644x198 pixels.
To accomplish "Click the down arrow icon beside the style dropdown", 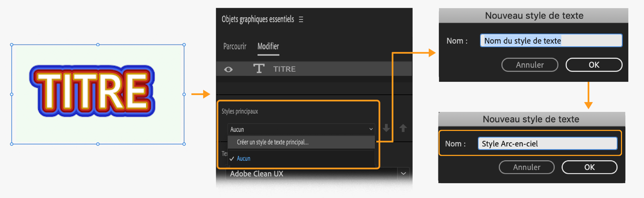I will 386,128.
